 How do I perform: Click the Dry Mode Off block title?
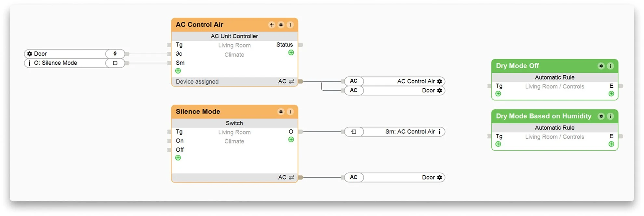(517, 66)
